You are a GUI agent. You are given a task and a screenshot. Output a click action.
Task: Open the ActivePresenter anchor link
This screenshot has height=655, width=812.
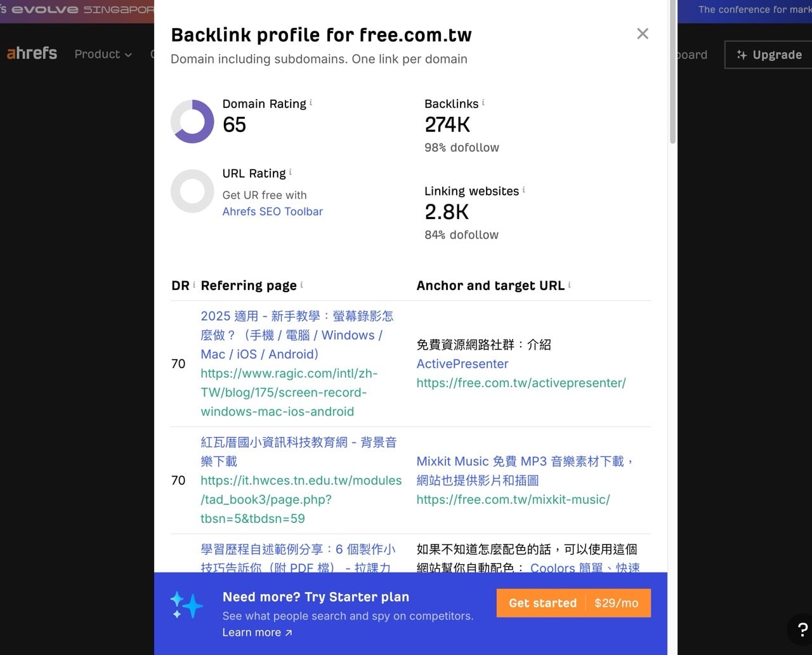462,364
